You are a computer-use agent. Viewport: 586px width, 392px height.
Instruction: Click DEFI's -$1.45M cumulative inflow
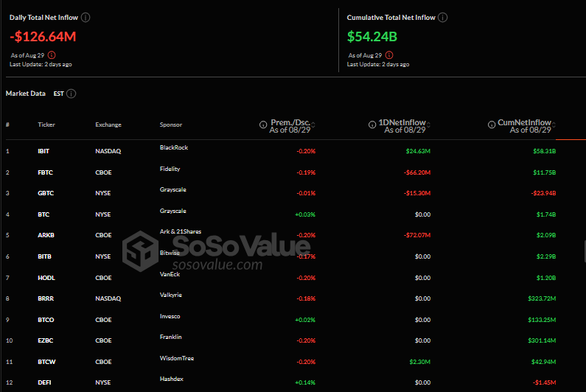pyautogui.click(x=545, y=382)
